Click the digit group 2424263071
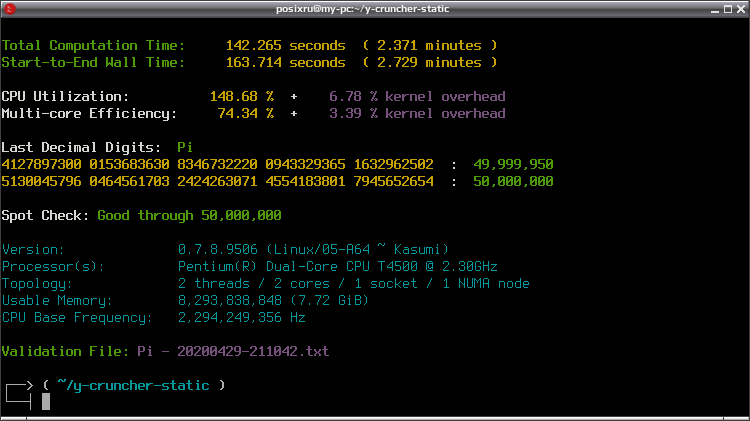Screen dimensions: 750x421 (217, 182)
